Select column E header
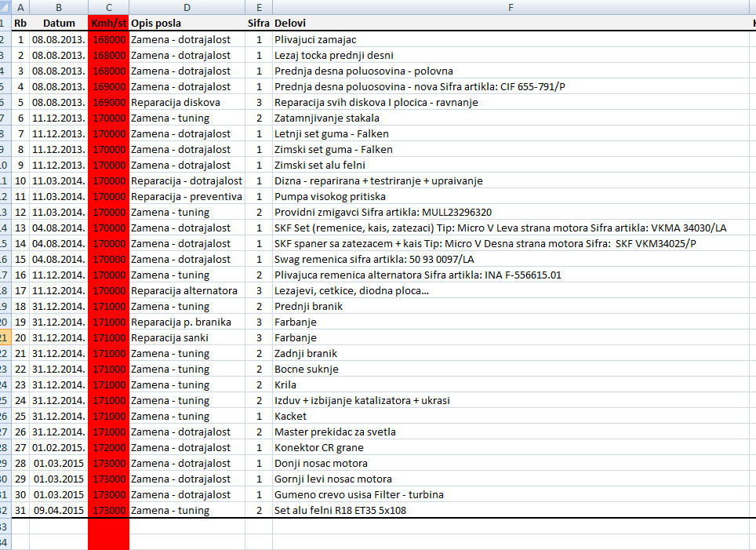Viewport: 756px width, 550px height. 259,7
